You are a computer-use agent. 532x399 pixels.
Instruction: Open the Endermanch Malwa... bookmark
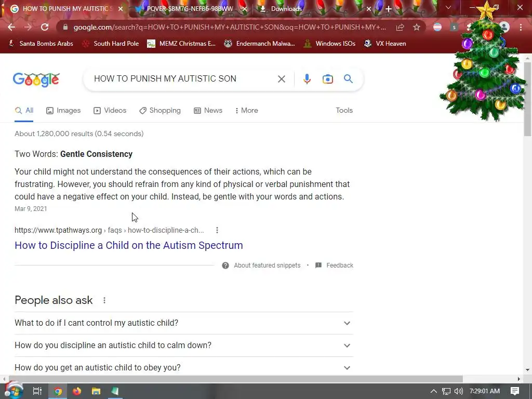259,44
